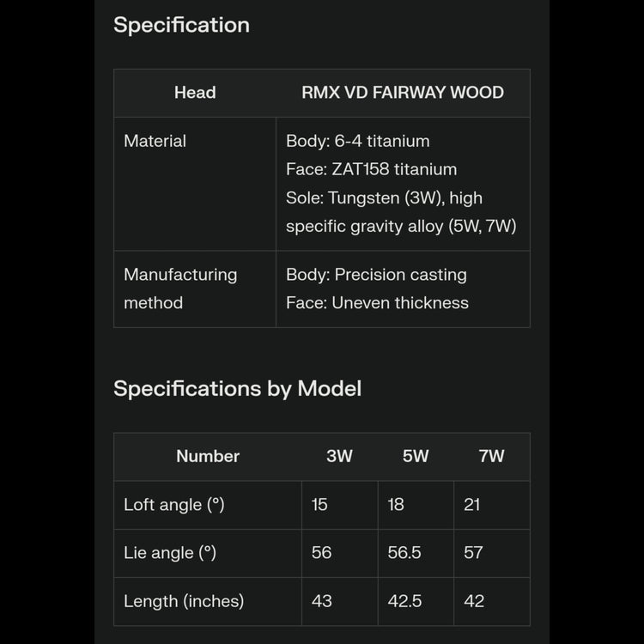
Task: Click the 7W length value 42
Action: coord(474,601)
